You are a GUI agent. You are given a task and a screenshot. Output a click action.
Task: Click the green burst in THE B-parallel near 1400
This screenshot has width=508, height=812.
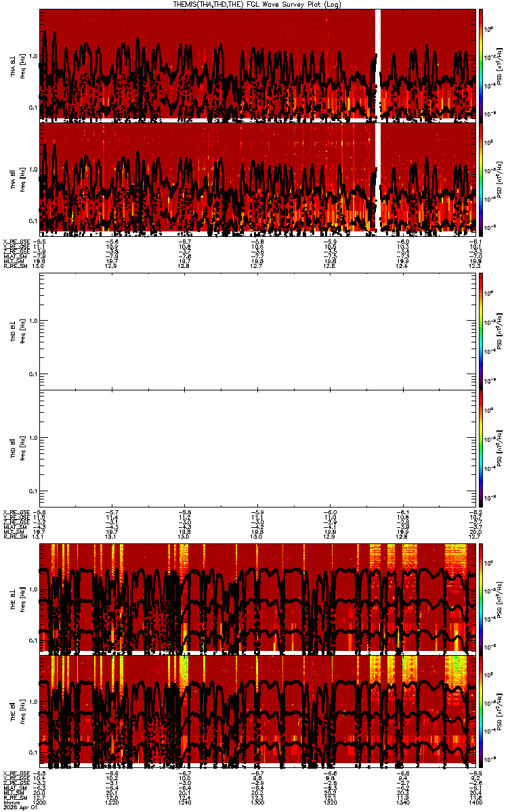point(454,673)
